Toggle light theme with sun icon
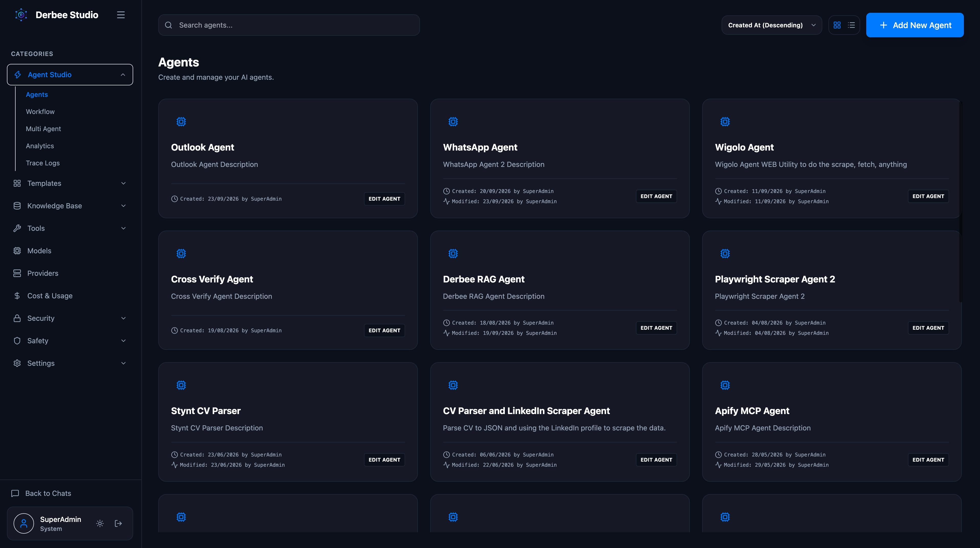 tap(100, 523)
